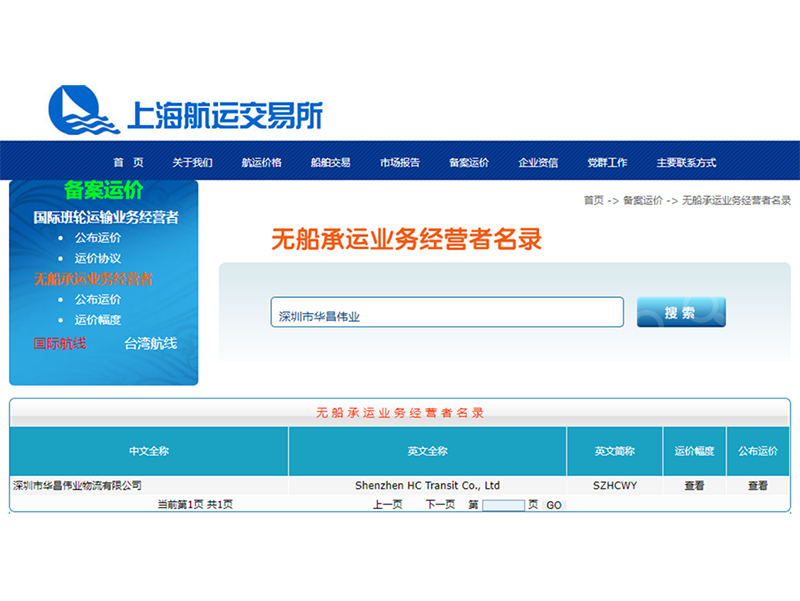This screenshot has height=601, width=800.
Task: Click the 公布运价 column header
Action: point(758,451)
